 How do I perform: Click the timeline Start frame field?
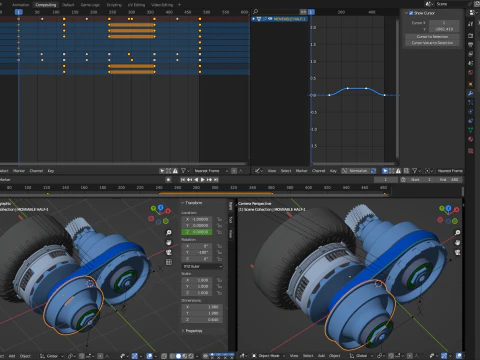pyautogui.click(x=422, y=180)
